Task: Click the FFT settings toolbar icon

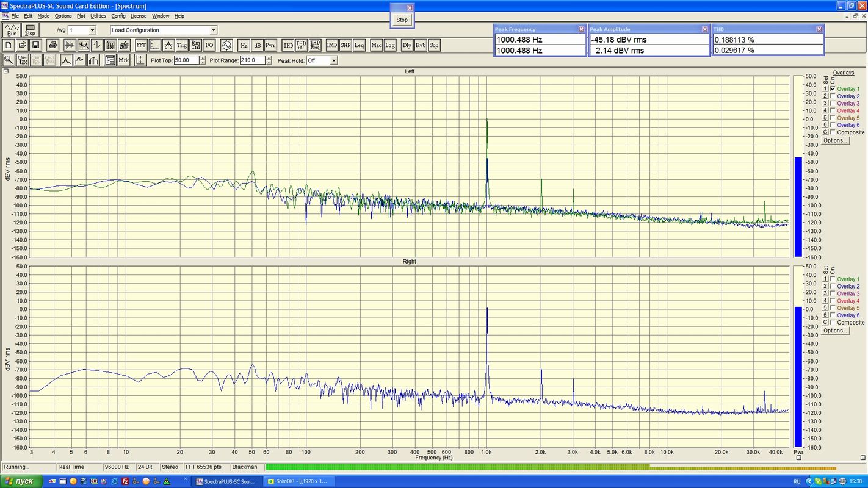Action: coord(141,45)
